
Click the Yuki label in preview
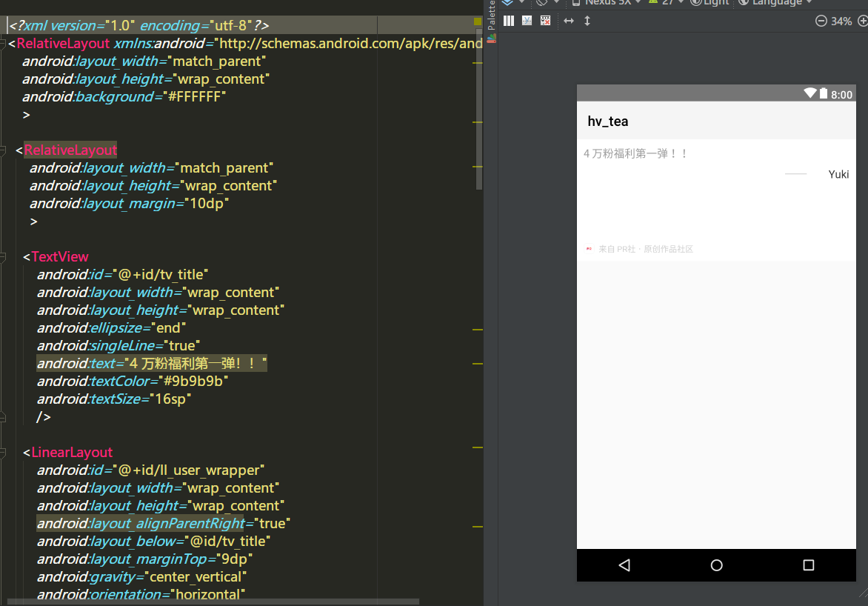tap(838, 175)
